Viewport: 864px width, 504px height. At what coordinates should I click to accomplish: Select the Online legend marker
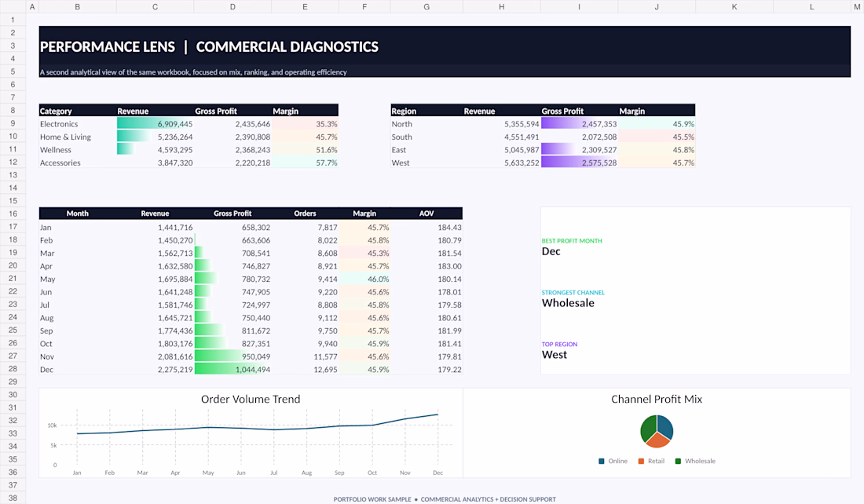pyautogui.click(x=601, y=461)
